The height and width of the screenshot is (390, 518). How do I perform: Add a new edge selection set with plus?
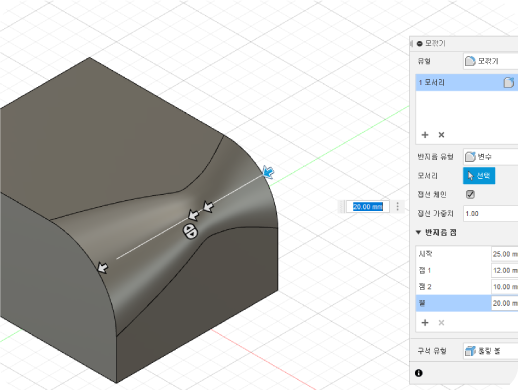click(x=425, y=135)
